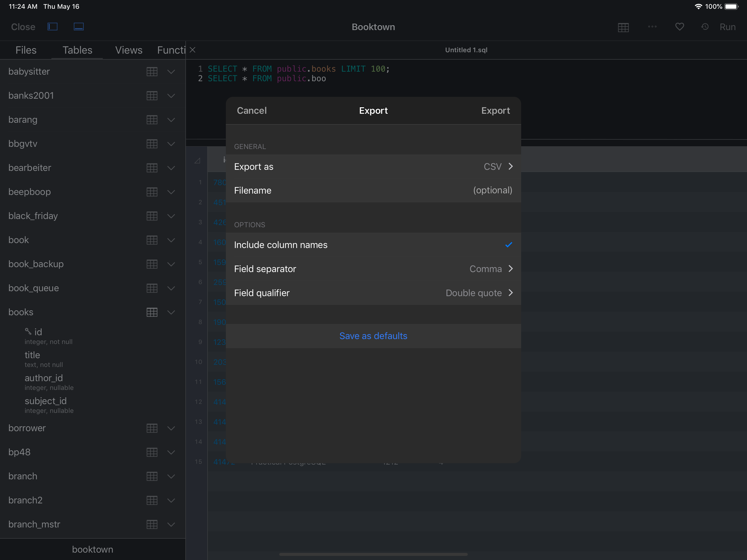Click the results grid corner select-all triangle
The width and height of the screenshot is (747, 560).
tap(197, 161)
